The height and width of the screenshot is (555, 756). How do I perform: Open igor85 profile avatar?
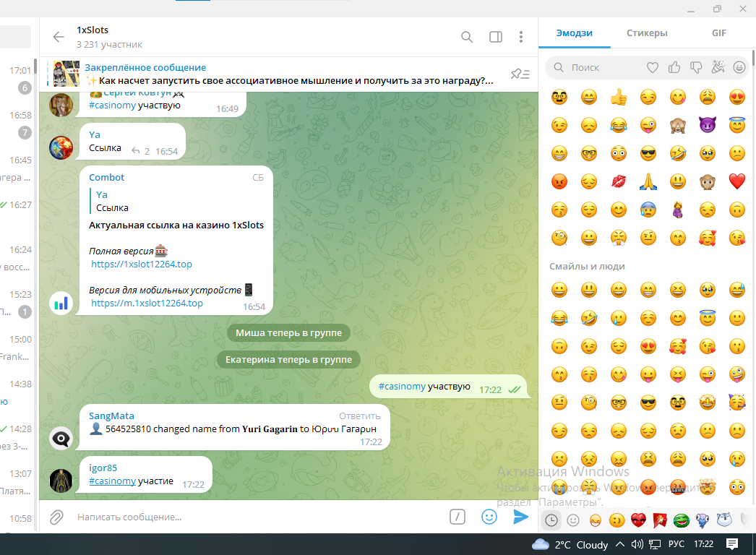coord(61,481)
